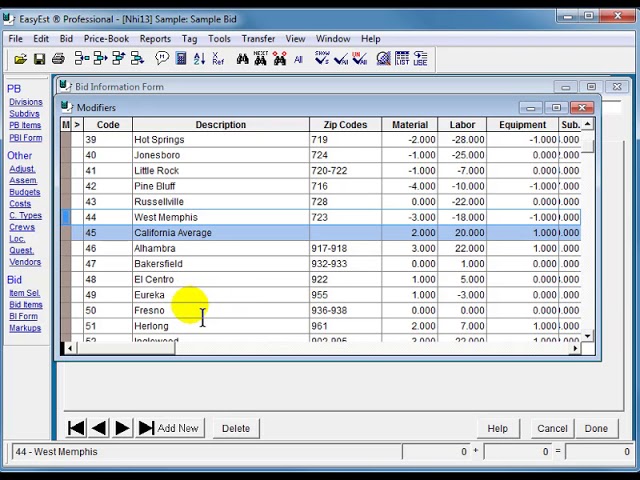The width and height of the screenshot is (640, 480).
Task: Go to first record navigation button
Action: (76, 428)
